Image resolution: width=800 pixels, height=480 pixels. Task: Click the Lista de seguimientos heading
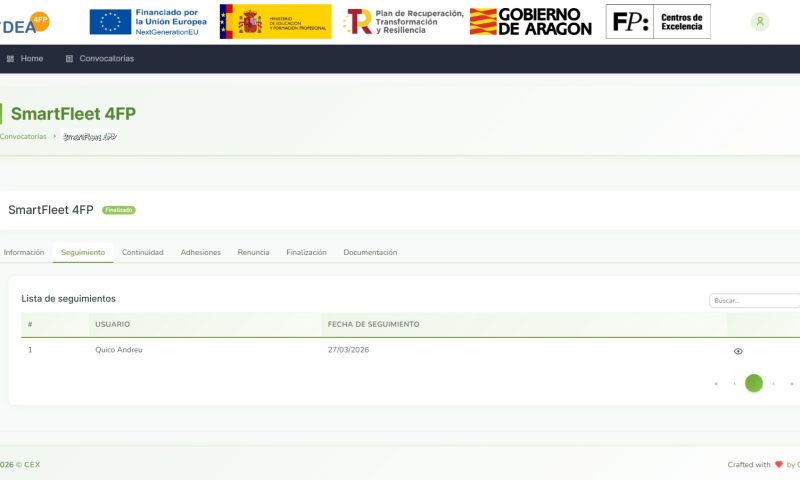point(68,299)
